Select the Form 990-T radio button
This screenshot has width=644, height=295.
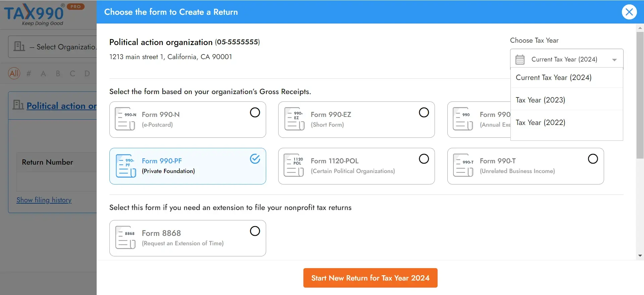[593, 159]
